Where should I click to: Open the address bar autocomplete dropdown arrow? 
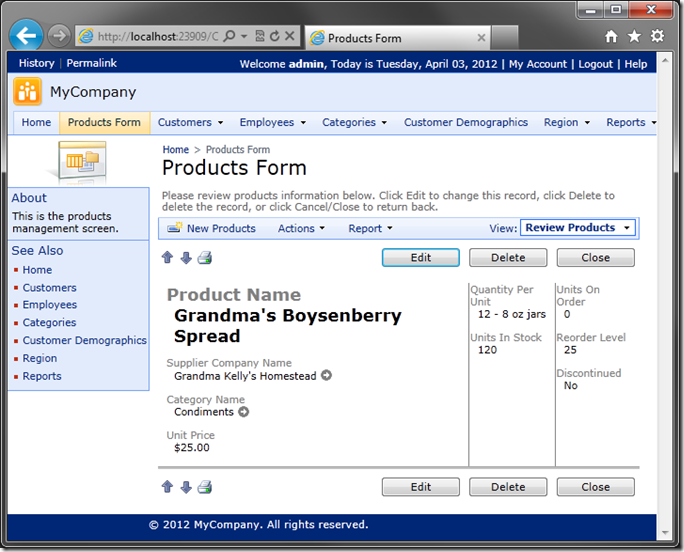click(244, 36)
